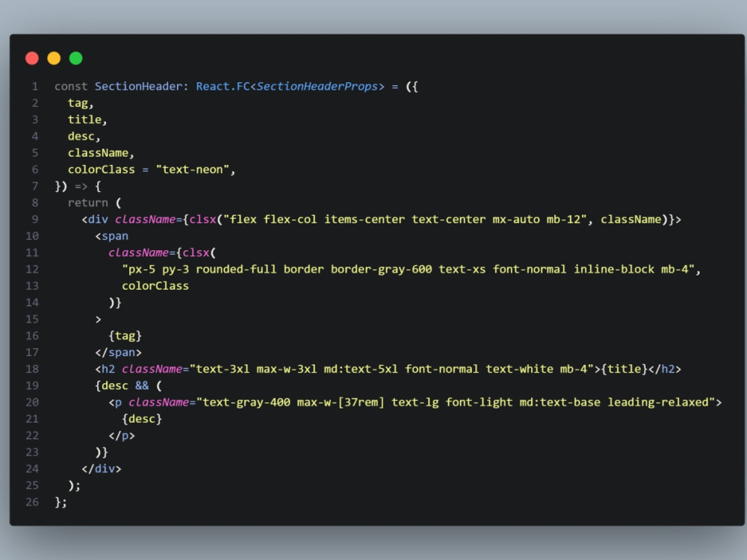Click the opening span tag on line 10
747x560 pixels.
111,236
